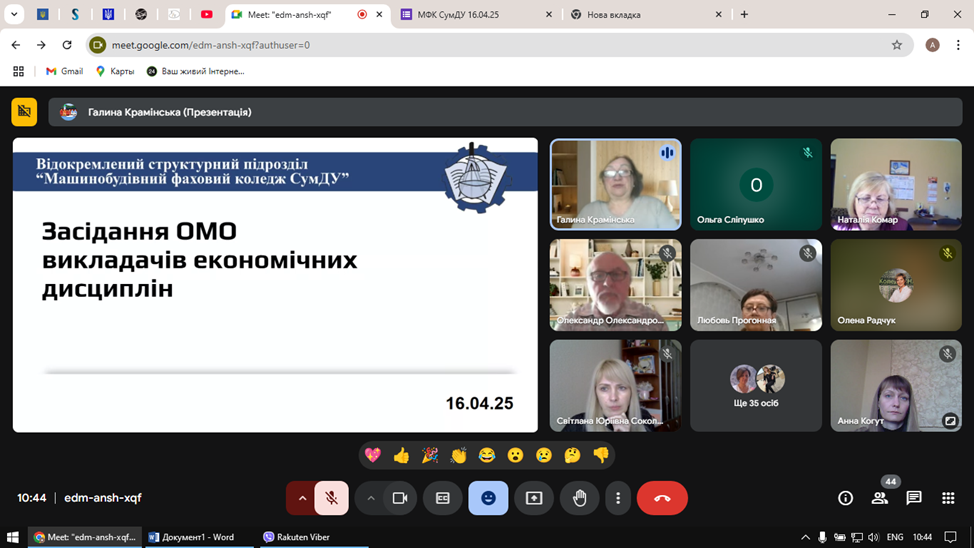The height and width of the screenshot is (548, 974).
Task: Click the Анна Когут video tile
Action: 895,385
